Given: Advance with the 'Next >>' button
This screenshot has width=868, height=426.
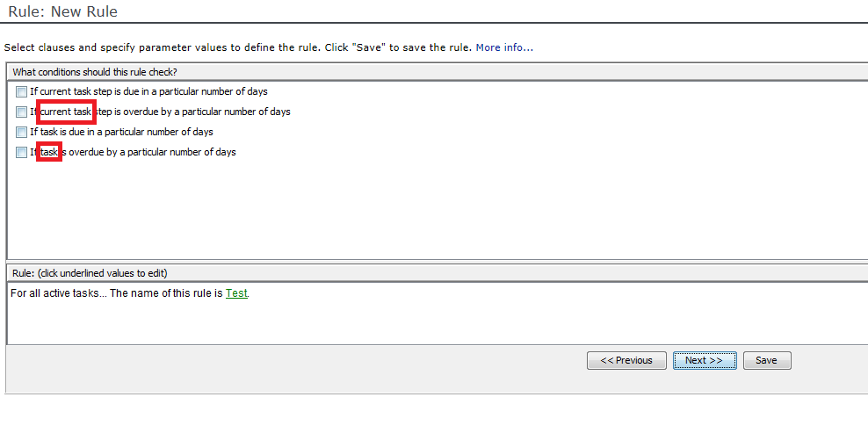Looking at the screenshot, I should (x=704, y=360).
